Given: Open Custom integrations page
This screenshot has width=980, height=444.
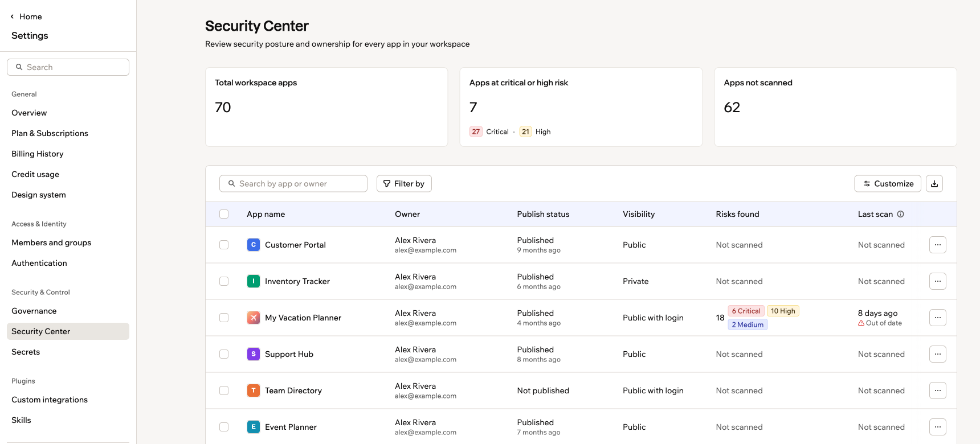Looking at the screenshot, I should [x=68, y=400].
